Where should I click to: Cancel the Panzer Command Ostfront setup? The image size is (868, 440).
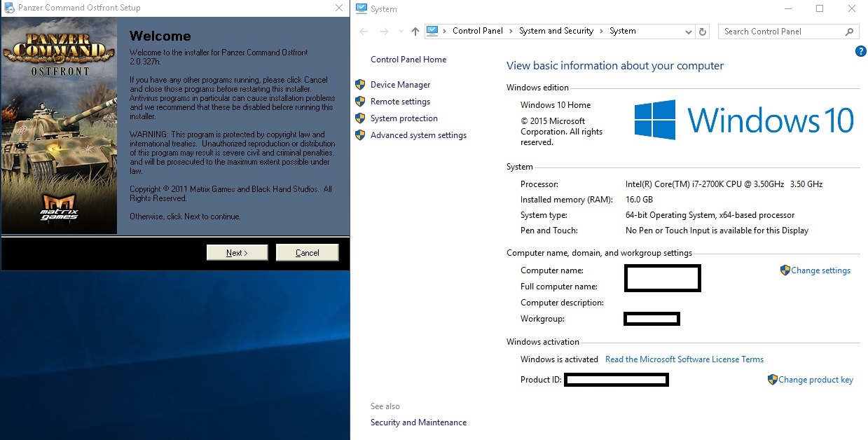tap(307, 253)
